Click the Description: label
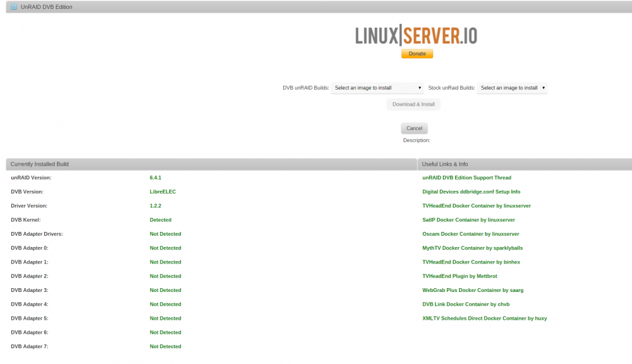 click(416, 140)
